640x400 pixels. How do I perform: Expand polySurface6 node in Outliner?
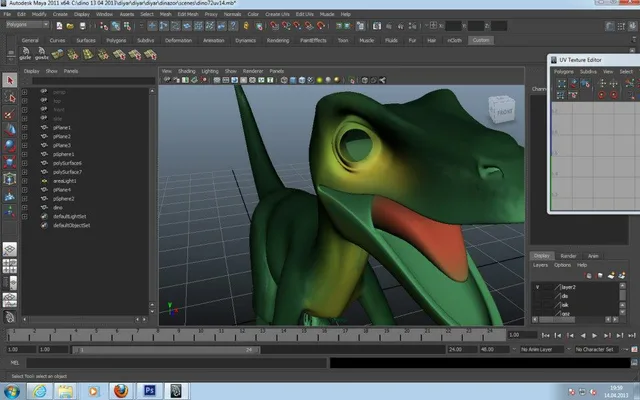[x=24, y=163]
